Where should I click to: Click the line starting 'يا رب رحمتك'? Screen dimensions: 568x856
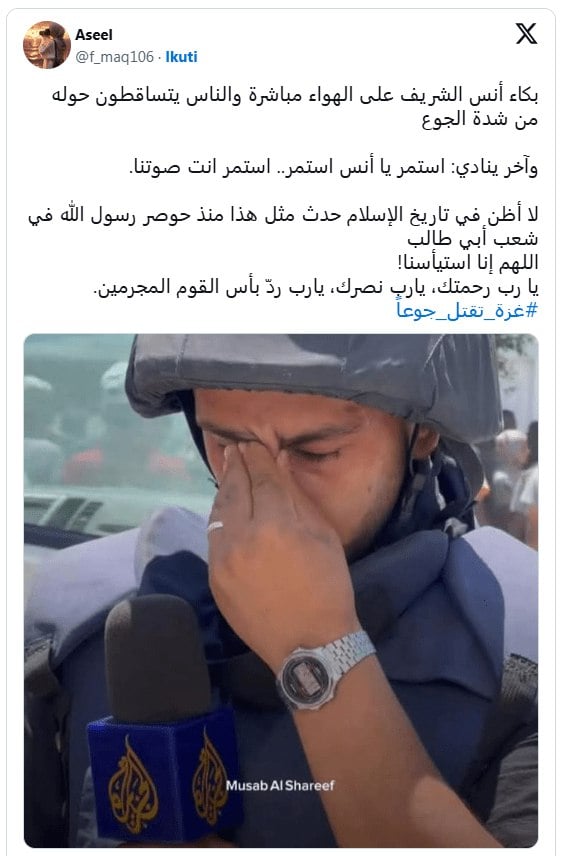pos(316,287)
